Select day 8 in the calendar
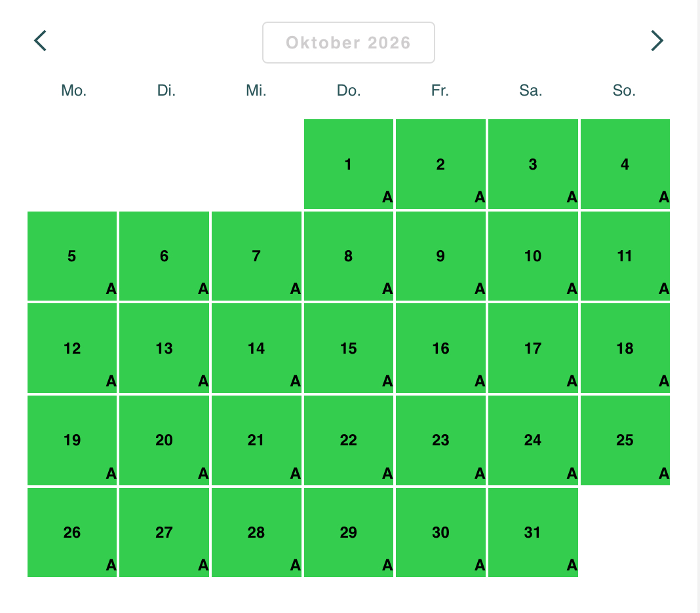700x613 pixels. tap(349, 256)
